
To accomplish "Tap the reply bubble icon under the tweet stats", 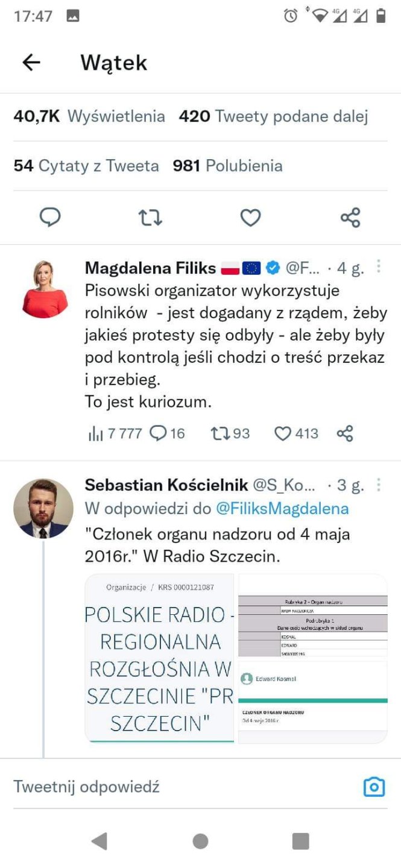I will click(x=50, y=217).
